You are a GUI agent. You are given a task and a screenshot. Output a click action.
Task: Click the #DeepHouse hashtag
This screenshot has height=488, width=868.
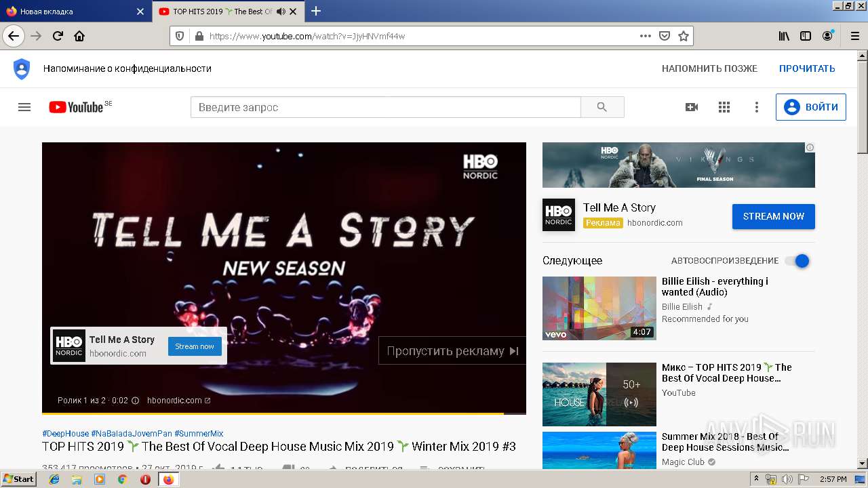pyautogui.click(x=65, y=434)
